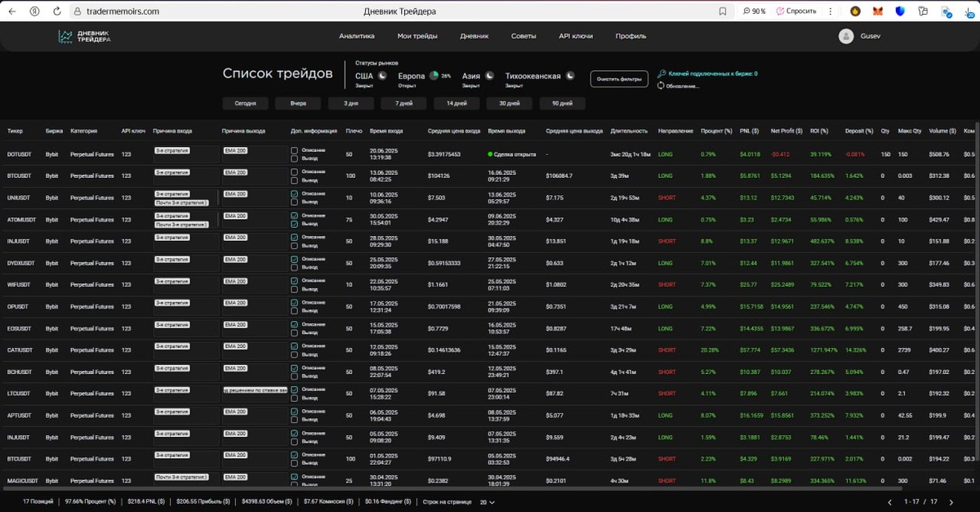Sort by Время входа column header
The image size is (980, 512).
[386, 131]
